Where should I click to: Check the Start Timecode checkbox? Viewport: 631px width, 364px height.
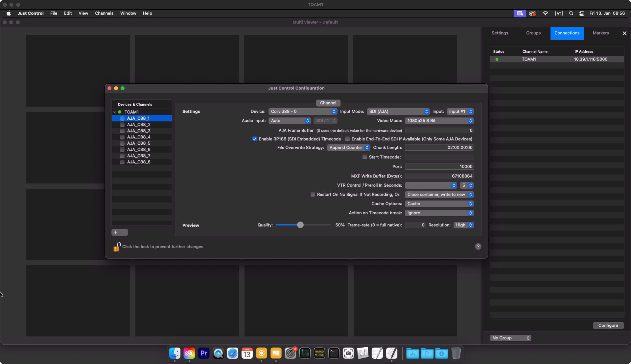click(x=365, y=157)
